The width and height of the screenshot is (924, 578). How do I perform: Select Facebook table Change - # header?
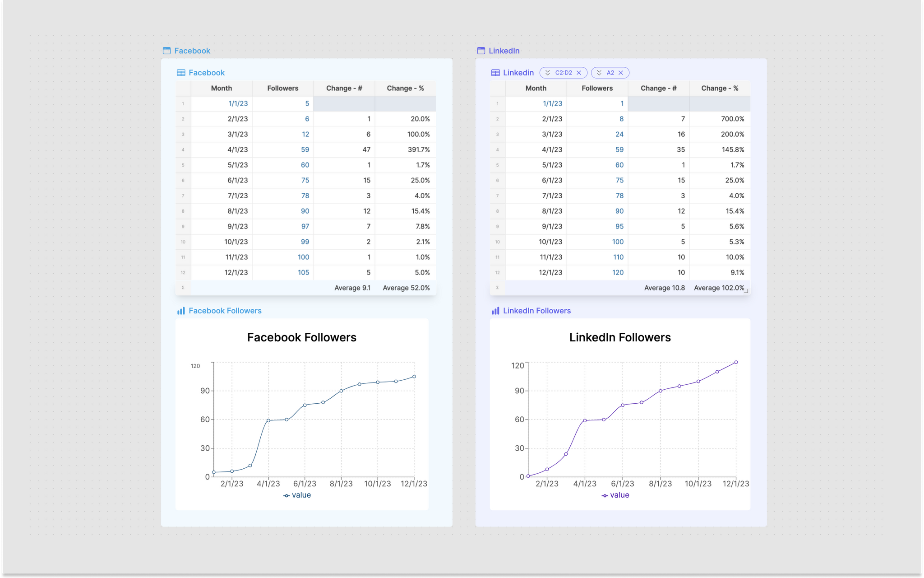coord(344,88)
